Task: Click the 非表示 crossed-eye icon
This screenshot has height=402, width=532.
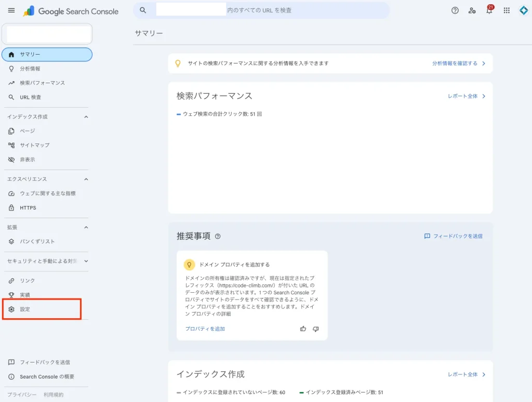Action: click(x=11, y=160)
